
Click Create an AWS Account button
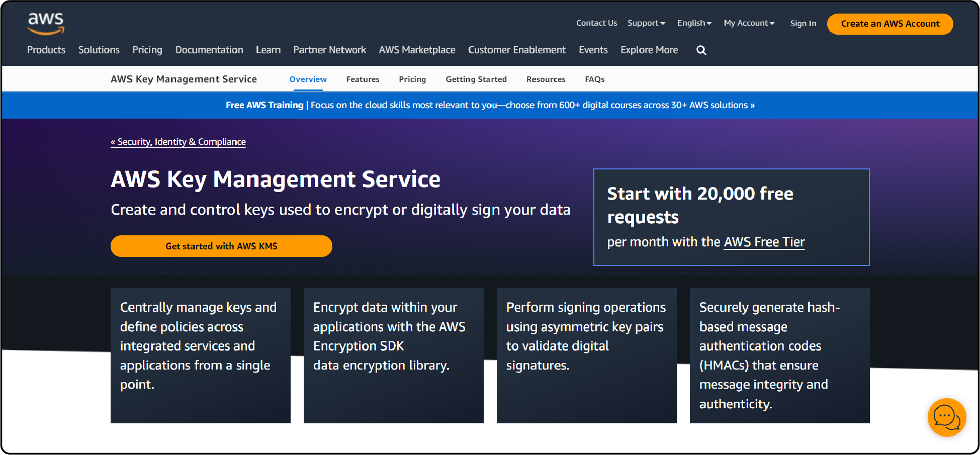[890, 24]
